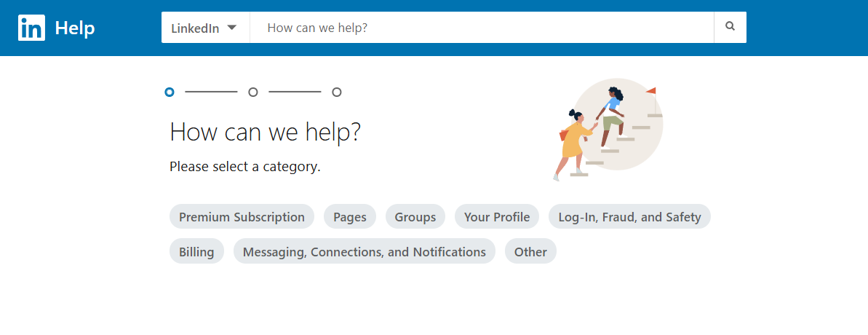
Task: Select the third progress step circle
Action: tap(337, 92)
